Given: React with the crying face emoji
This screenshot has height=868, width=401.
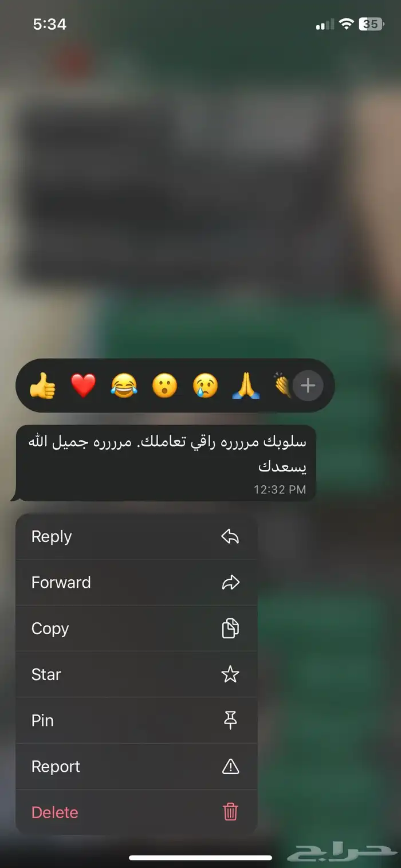Looking at the screenshot, I should tap(205, 386).
